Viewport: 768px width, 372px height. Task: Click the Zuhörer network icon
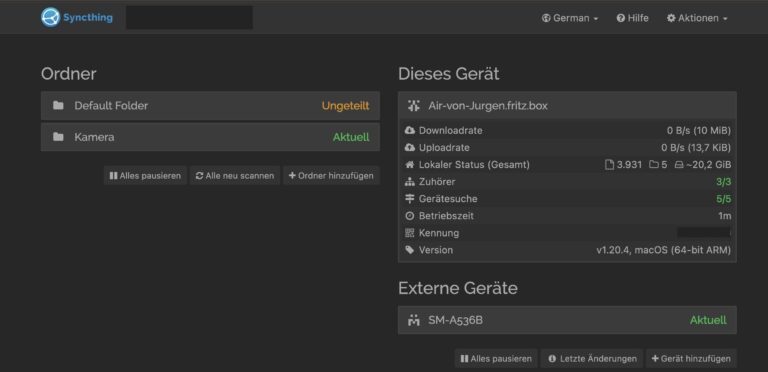click(410, 182)
